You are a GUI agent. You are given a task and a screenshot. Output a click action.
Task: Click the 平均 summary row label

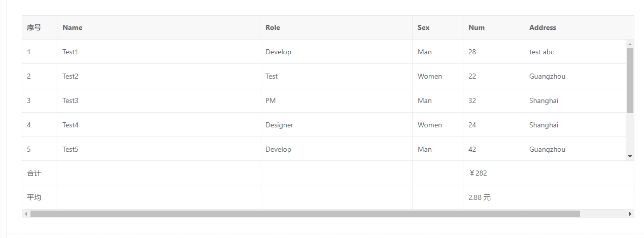(34, 197)
